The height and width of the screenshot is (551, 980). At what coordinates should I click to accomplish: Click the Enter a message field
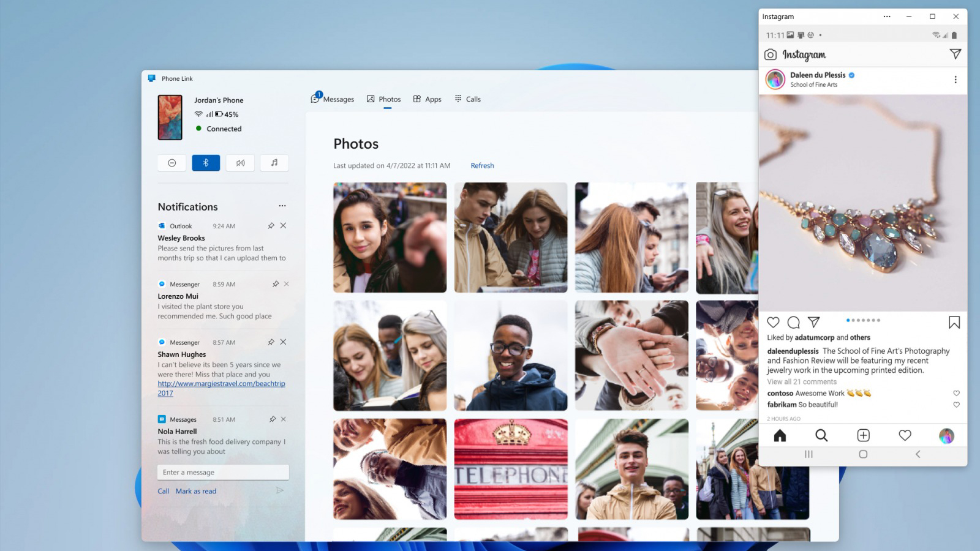[x=223, y=472]
